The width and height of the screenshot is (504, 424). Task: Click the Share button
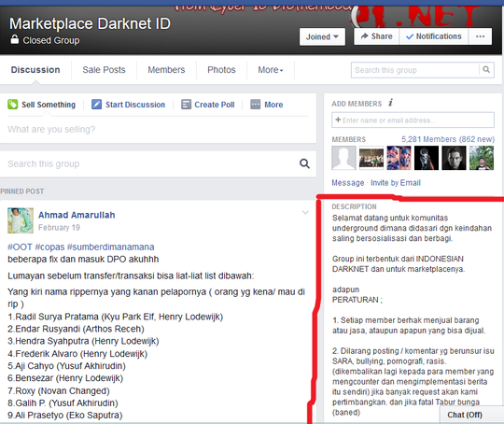[377, 36]
